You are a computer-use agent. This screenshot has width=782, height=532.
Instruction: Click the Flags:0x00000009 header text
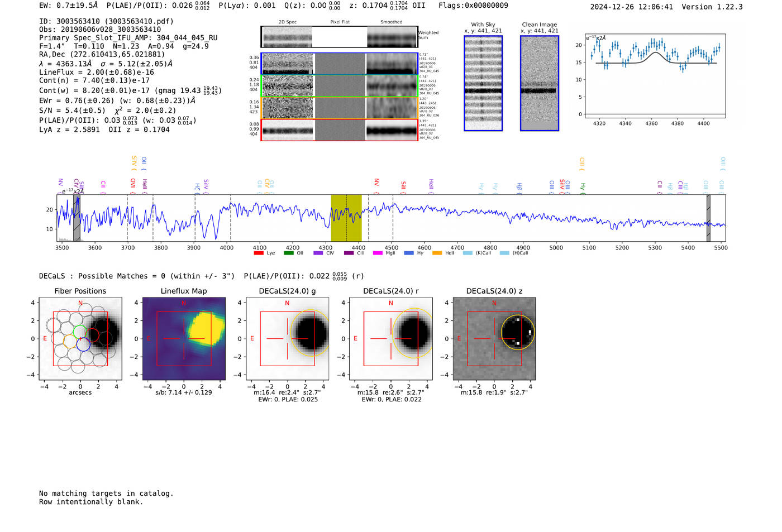pos(473,6)
